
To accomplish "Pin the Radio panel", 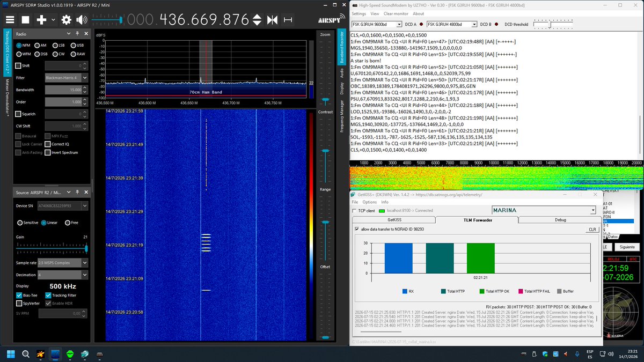I will 77,33.
